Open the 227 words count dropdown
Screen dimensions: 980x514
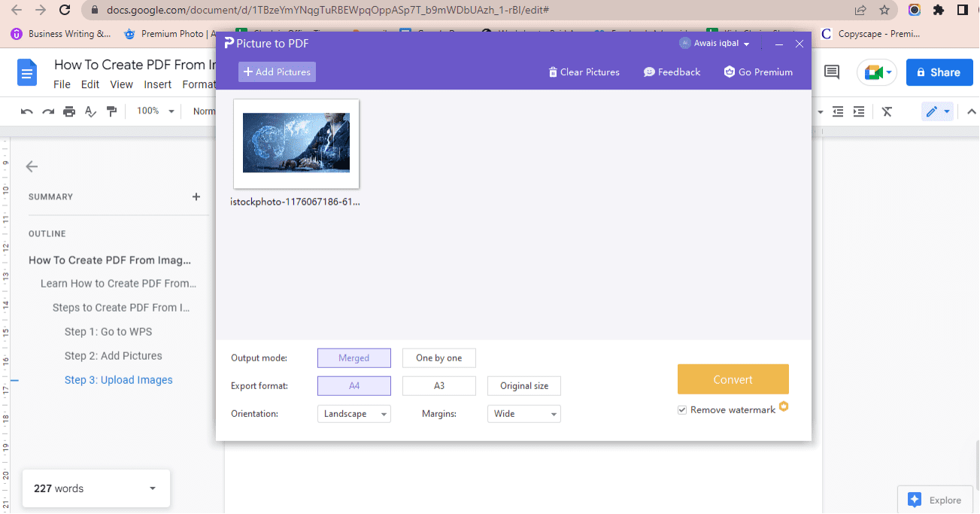(96, 488)
